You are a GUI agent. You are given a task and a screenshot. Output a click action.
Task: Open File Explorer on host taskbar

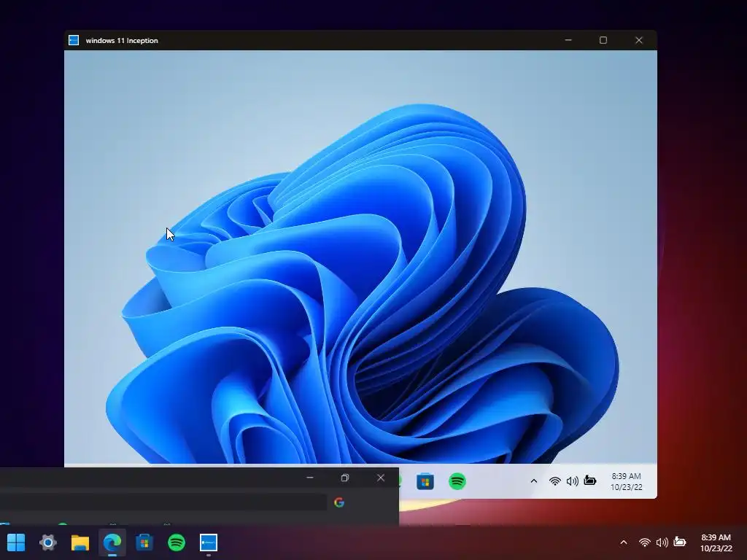tap(80, 542)
